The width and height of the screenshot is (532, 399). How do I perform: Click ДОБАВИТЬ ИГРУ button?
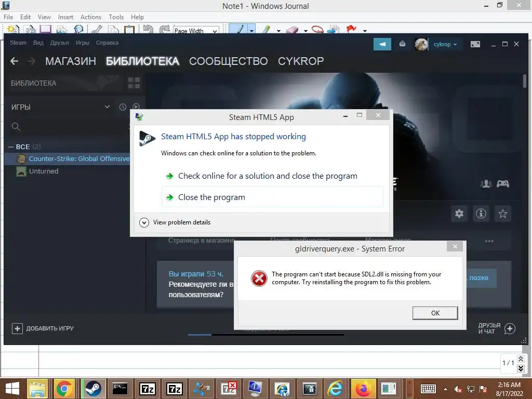point(43,328)
